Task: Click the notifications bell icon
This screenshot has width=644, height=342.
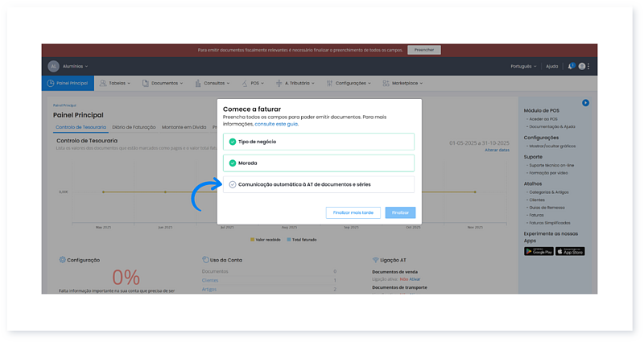Action: (572, 66)
